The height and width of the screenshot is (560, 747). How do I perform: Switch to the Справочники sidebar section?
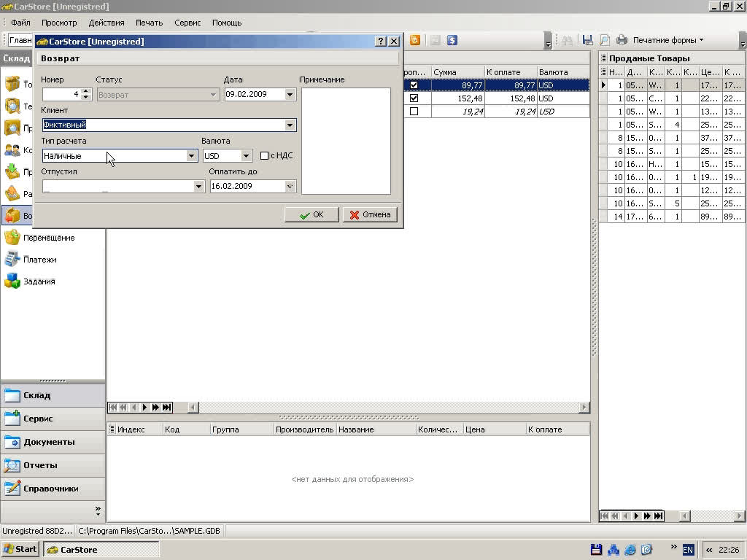pyautogui.click(x=53, y=489)
